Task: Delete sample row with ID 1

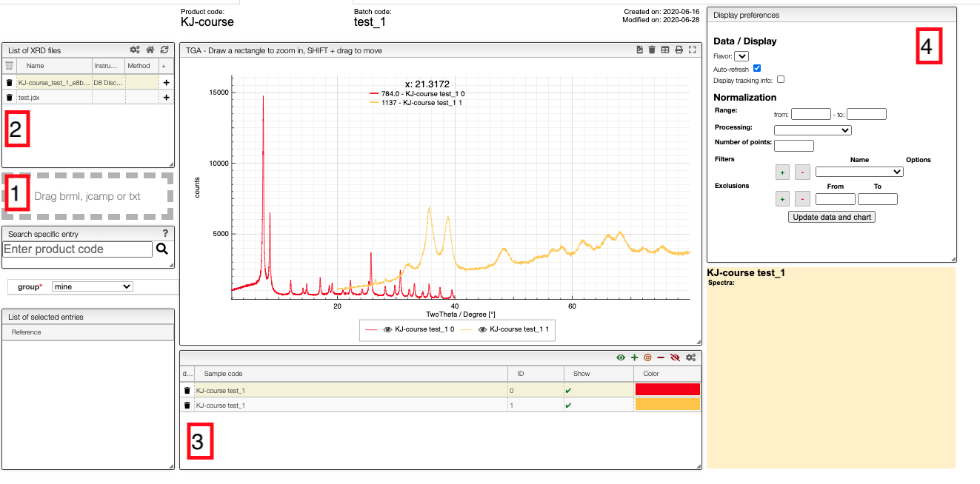Action: pos(187,405)
